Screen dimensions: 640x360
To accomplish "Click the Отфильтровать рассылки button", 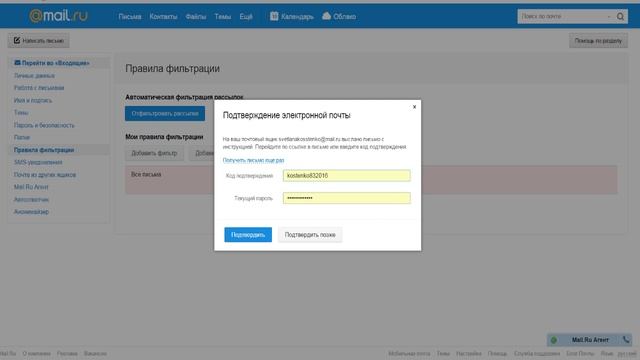I will [x=165, y=113].
